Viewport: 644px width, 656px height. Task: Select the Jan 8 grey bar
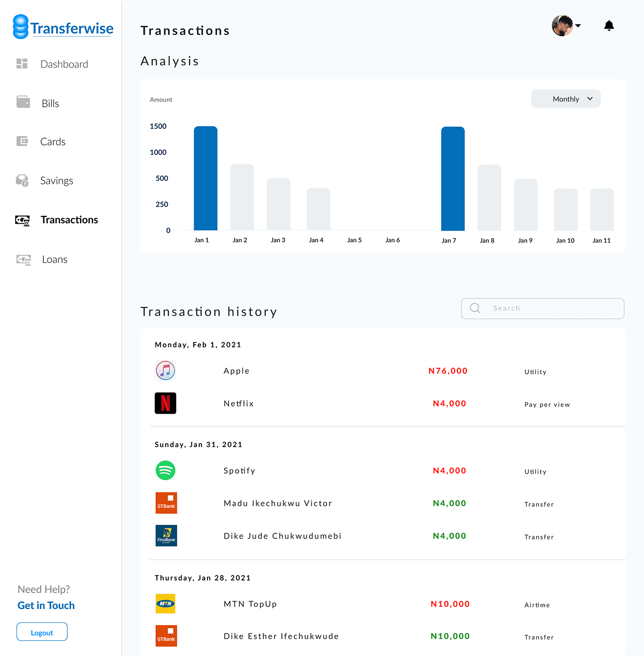point(489,197)
